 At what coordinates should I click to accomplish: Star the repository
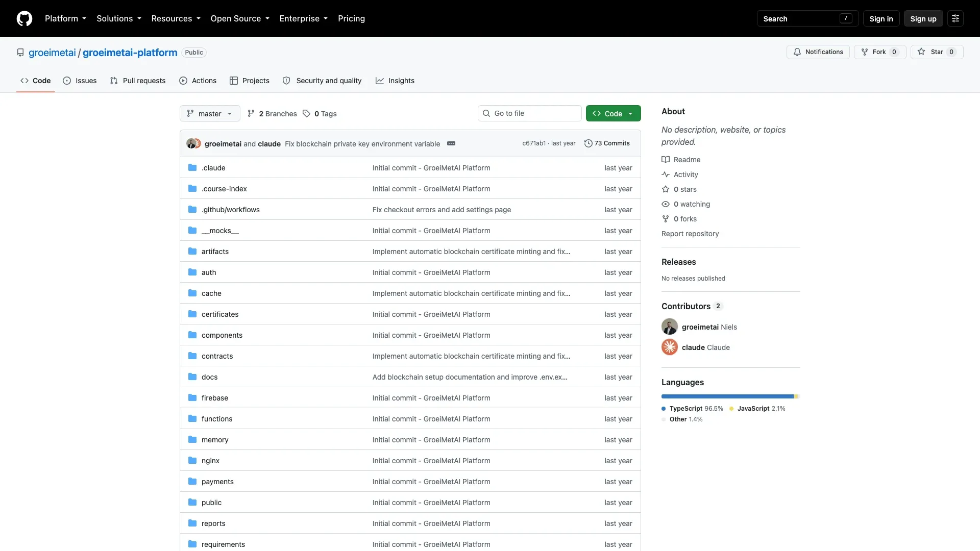(x=937, y=52)
